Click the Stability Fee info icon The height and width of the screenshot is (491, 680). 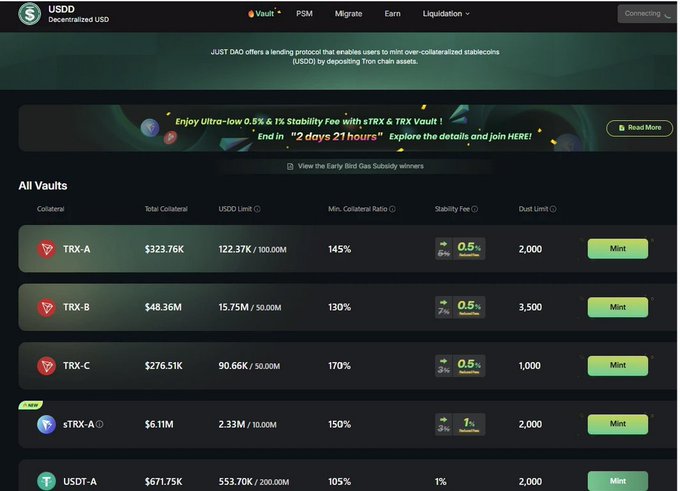474,209
